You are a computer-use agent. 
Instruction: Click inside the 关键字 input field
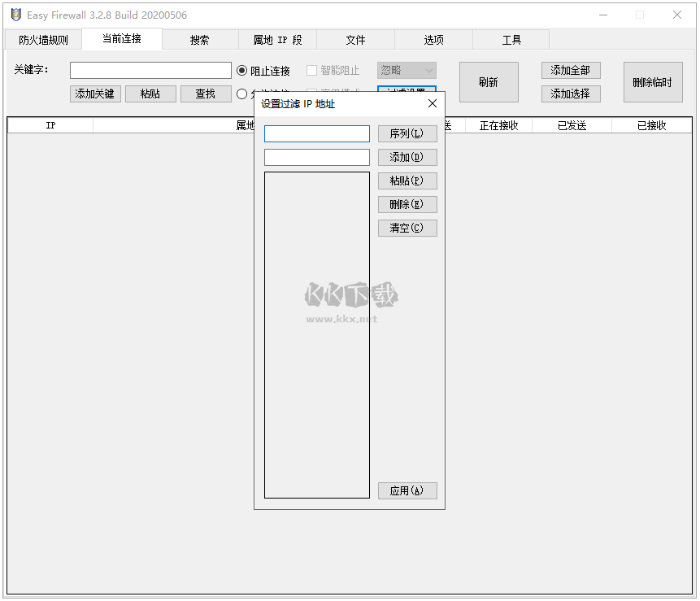coord(151,70)
